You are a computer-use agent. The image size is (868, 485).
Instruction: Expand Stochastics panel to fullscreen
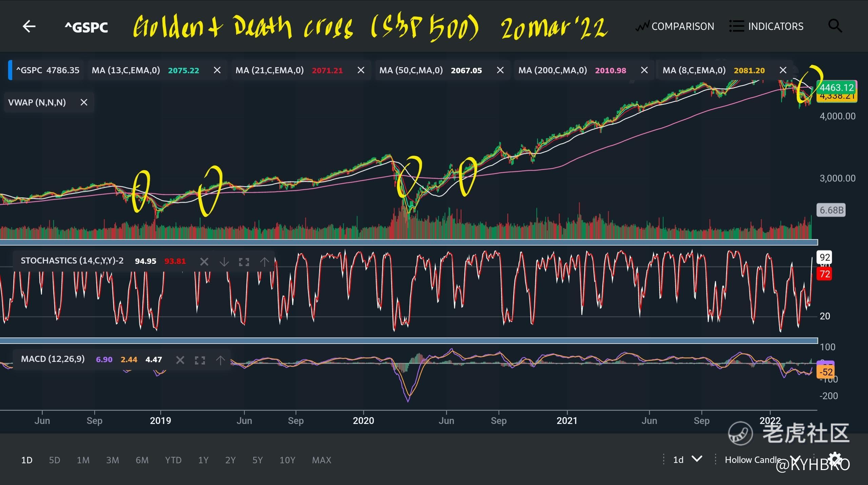tap(244, 261)
